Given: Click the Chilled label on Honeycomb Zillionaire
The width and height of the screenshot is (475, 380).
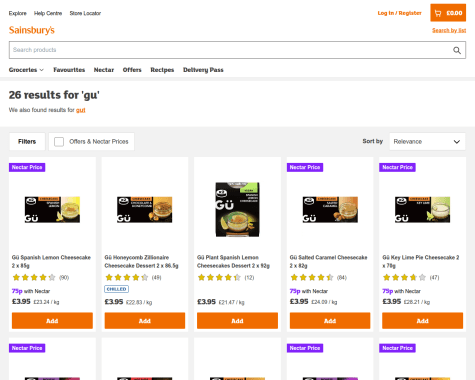Looking at the screenshot, I should (x=116, y=289).
